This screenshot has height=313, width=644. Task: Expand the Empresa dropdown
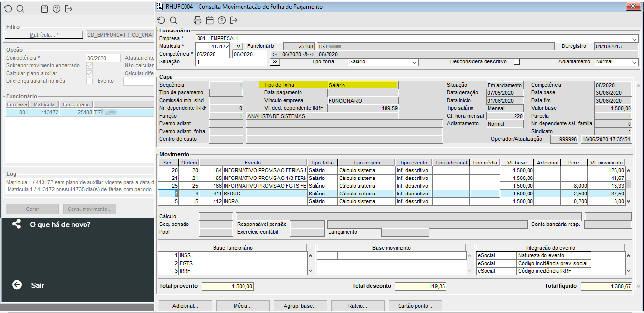[634, 39]
